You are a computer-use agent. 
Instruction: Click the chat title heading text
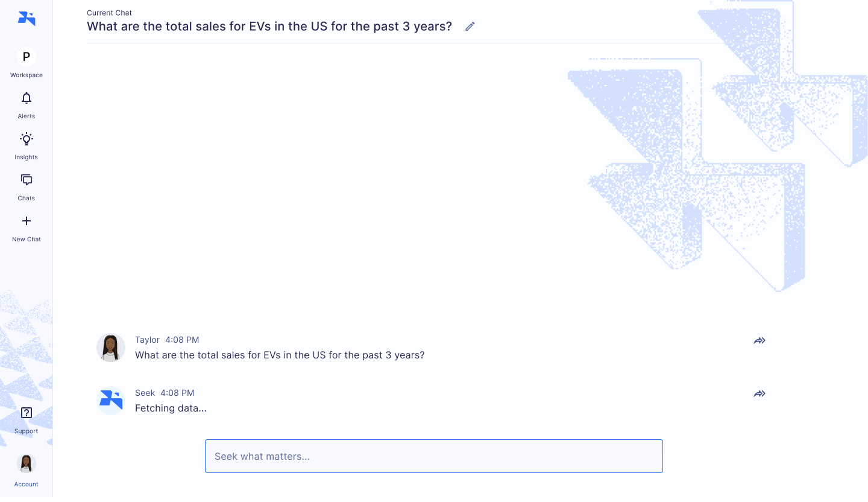[x=269, y=26]
